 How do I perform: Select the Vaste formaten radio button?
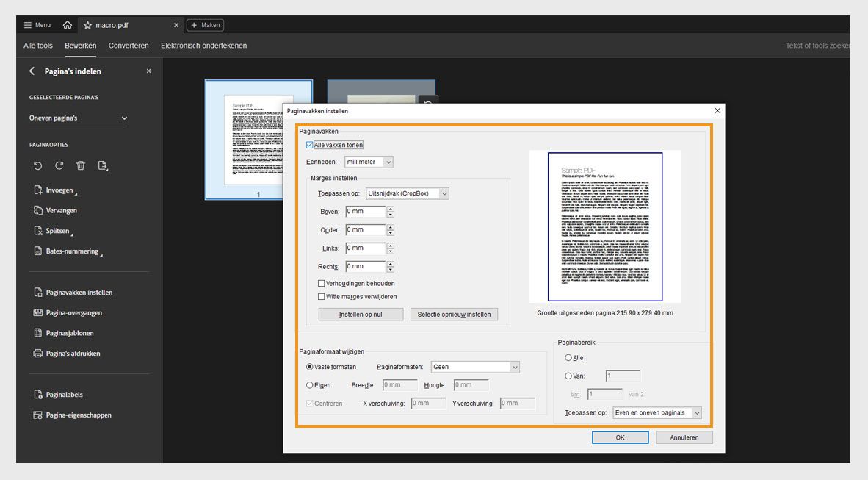[x=309, y=367]
